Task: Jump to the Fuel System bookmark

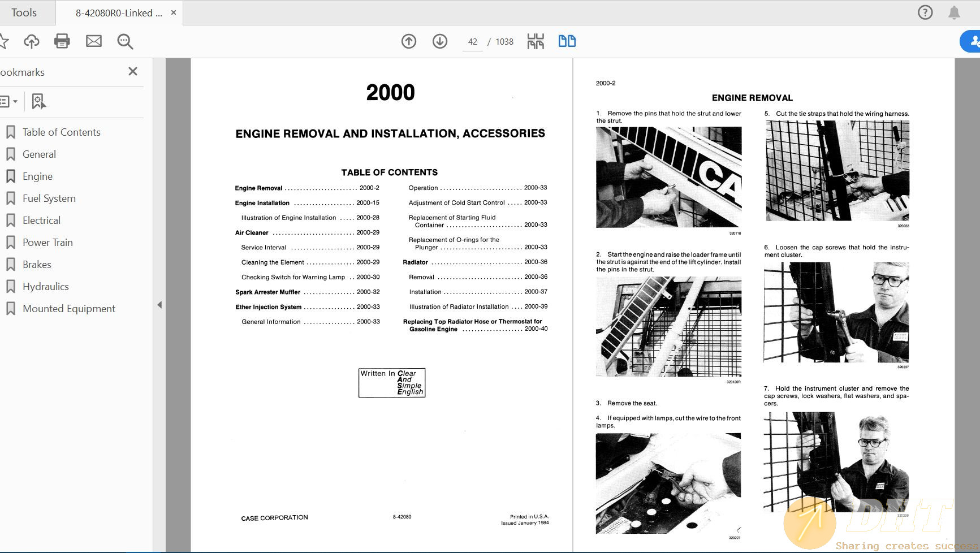Action: pos(49,198)
